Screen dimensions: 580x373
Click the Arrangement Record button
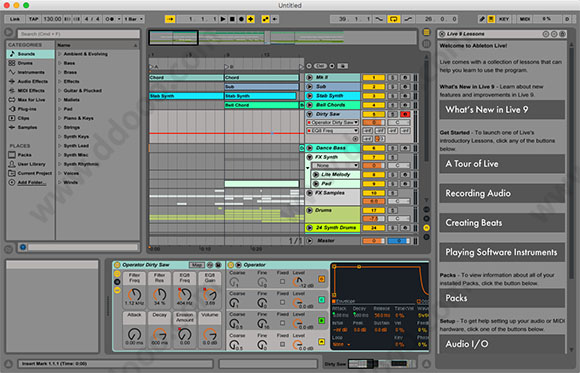point(241,19)
